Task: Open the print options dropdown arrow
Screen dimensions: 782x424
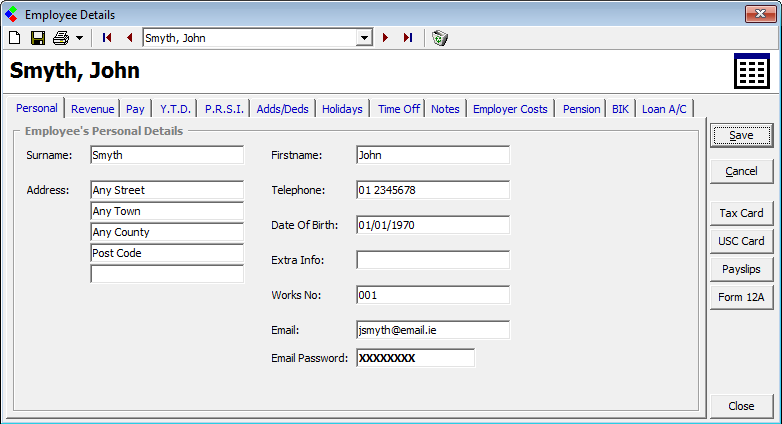Action: pos(79,38)
